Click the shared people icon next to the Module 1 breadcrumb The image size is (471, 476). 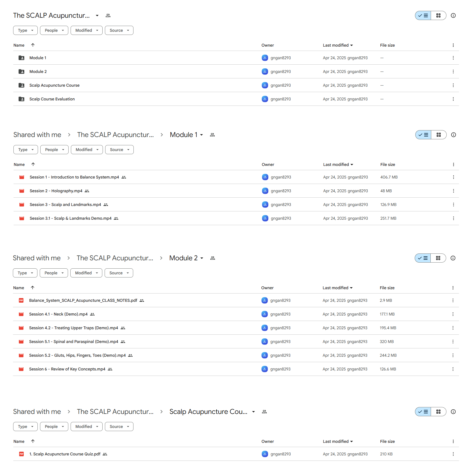click(212, 135)
